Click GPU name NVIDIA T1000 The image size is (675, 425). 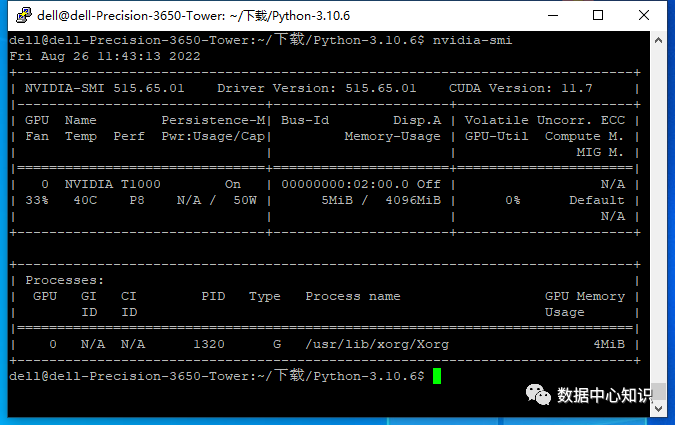[x=112, y=184]
